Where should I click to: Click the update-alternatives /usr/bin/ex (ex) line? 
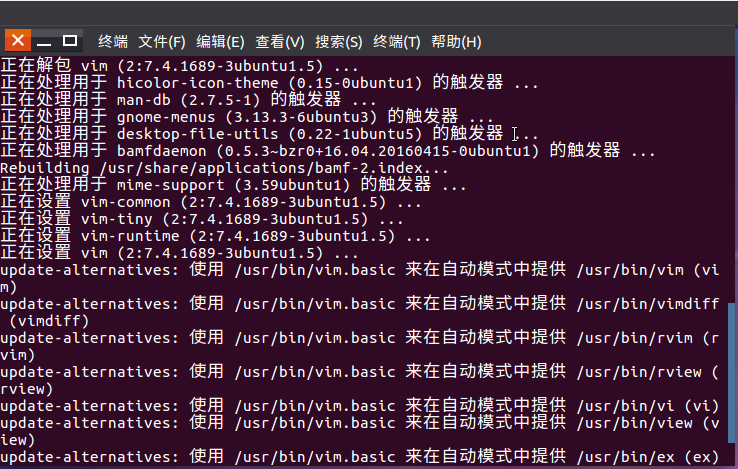(x=360, y=456)
